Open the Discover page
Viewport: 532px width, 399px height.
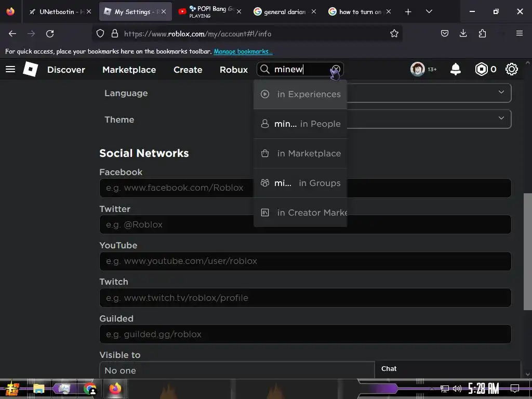[x=66, y=70]
